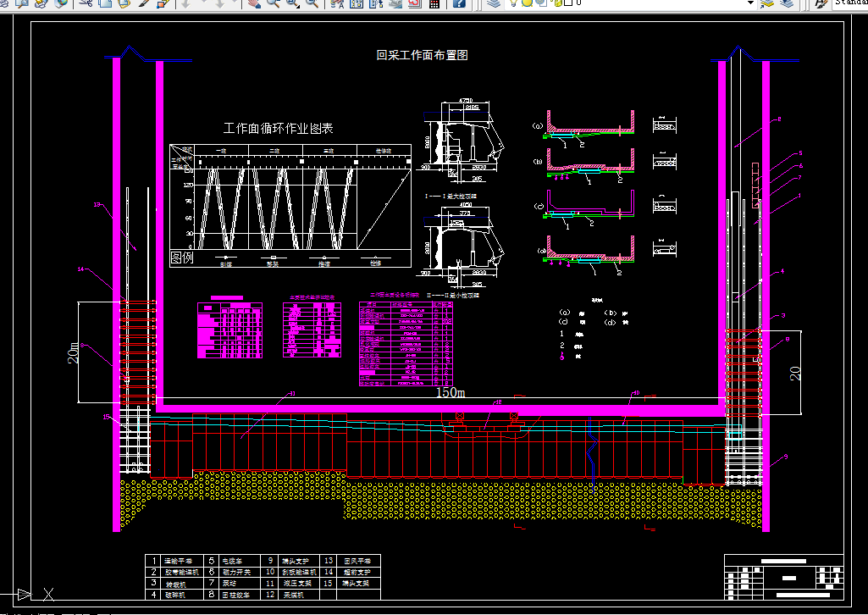This screenshot has width=868, height=615.
Task: Select the Match Properties brush icon
Action: 144,3
